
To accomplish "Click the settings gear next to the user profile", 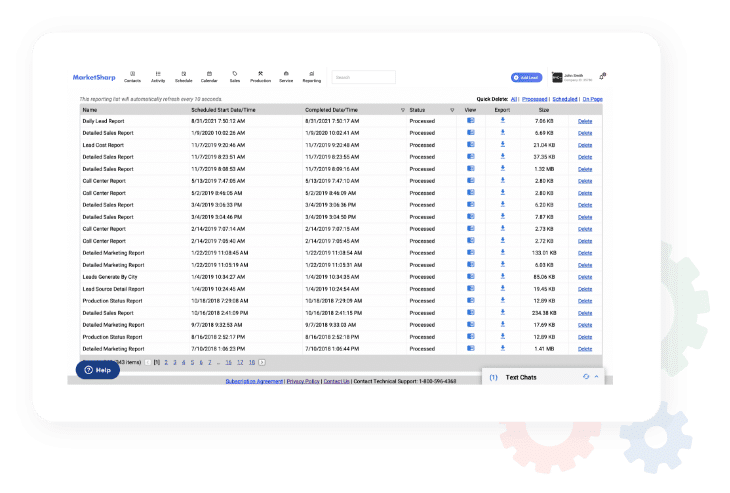I will tap(603, 76).
